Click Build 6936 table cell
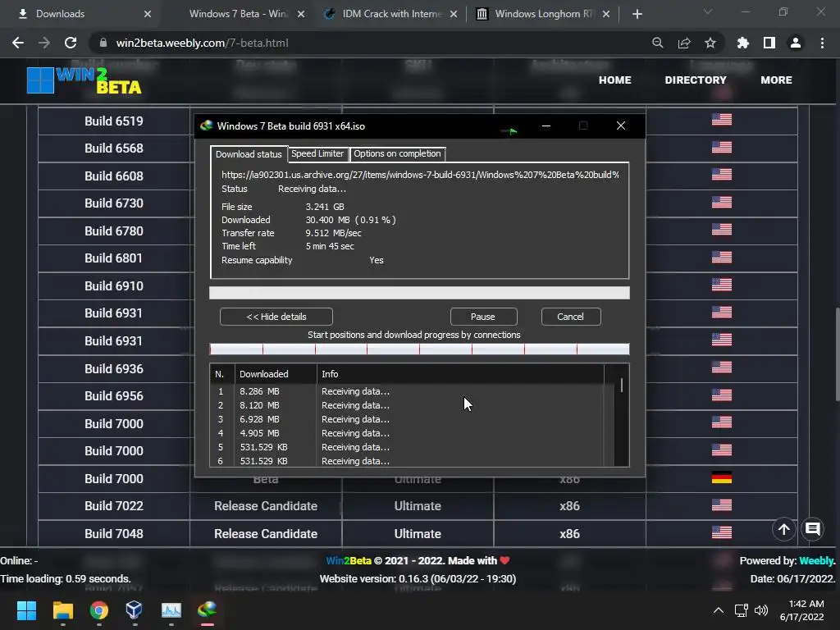 pyautogui.click(x=113, y=369)
